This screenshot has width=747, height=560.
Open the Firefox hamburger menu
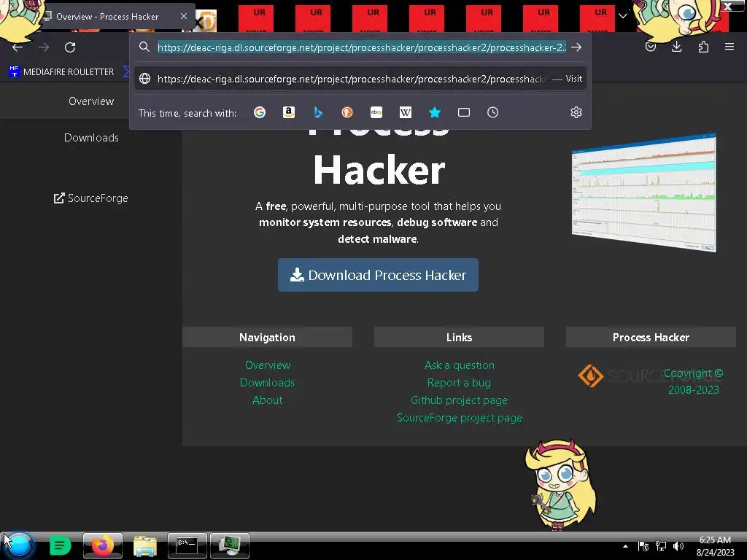pos(729,47)
